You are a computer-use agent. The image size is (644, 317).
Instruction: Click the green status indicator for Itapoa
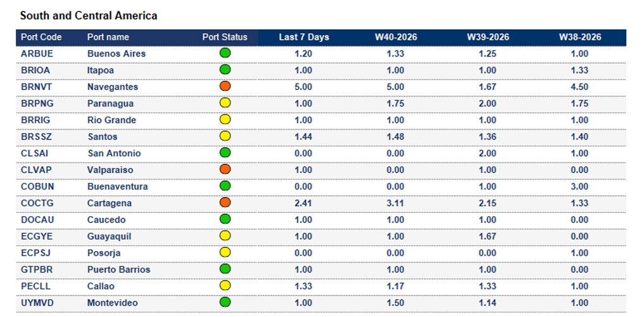coord(225,70)
